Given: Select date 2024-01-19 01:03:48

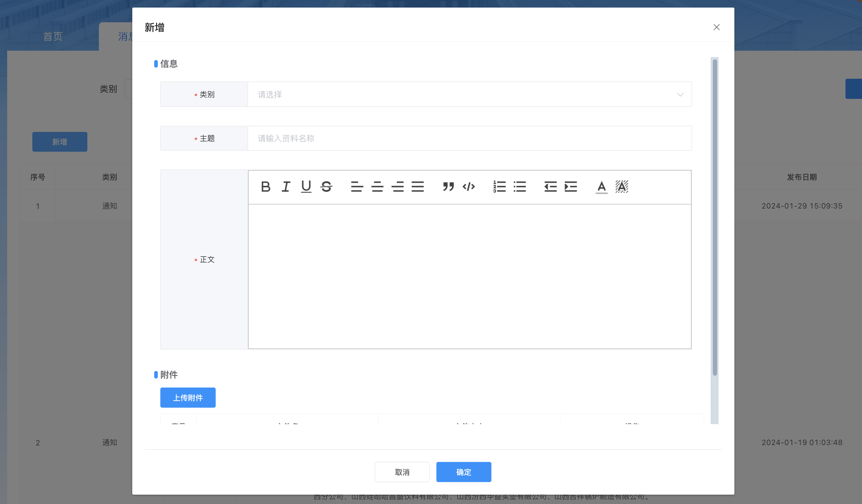Looking at the screenshot, I should pyautogui.click(x=802, y=442).
